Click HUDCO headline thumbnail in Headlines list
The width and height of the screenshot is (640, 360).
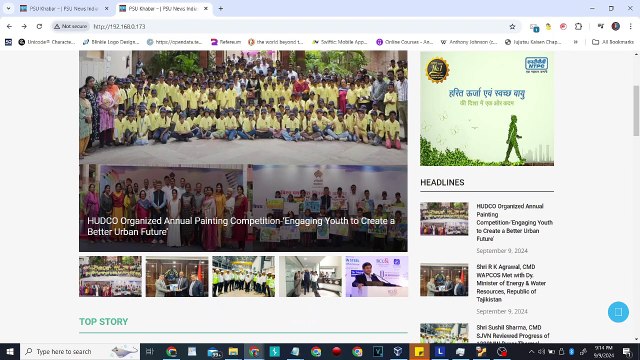pyautogui.click(x=444, y=219)
